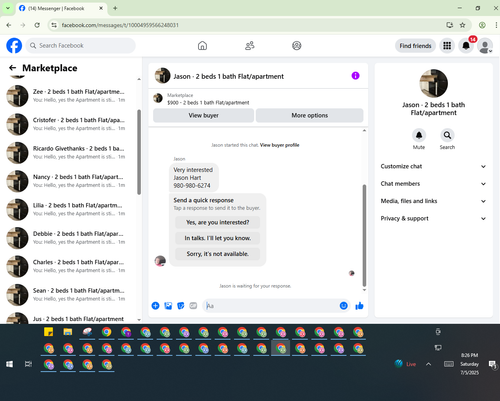The image size is (500, 401).
Task: Open more actions plus icon in composer
Action: point(155,306)
